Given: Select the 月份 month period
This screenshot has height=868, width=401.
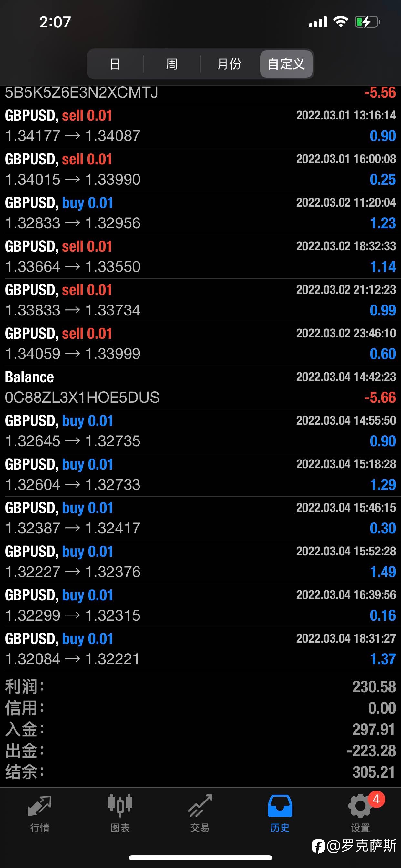Looking at the screenshot, I should [229, 64].
